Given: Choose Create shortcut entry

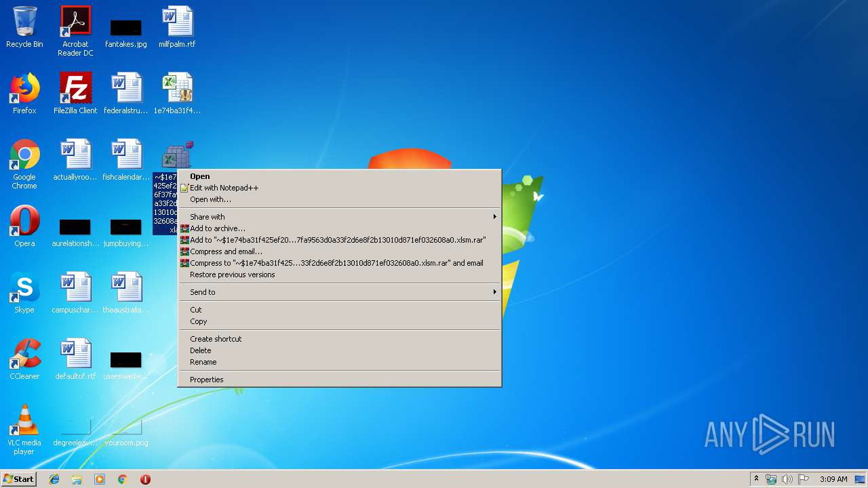Looking at the screenshot, I should pyautogui.click(x=339, y=339).
